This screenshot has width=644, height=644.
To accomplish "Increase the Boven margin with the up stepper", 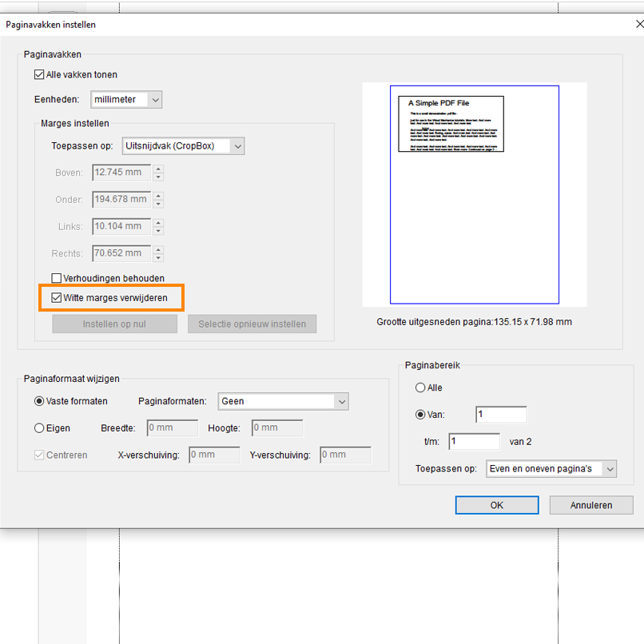I will pos(158,169).
